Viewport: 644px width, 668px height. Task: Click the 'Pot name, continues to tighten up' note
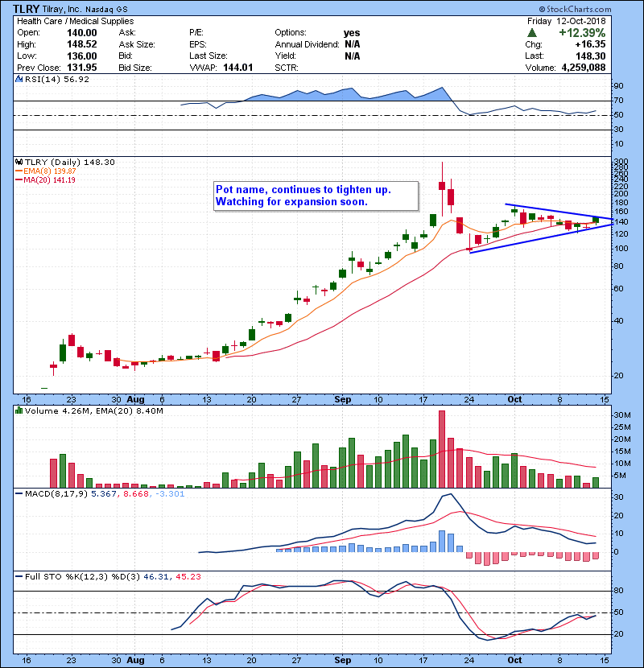(316, 196)
